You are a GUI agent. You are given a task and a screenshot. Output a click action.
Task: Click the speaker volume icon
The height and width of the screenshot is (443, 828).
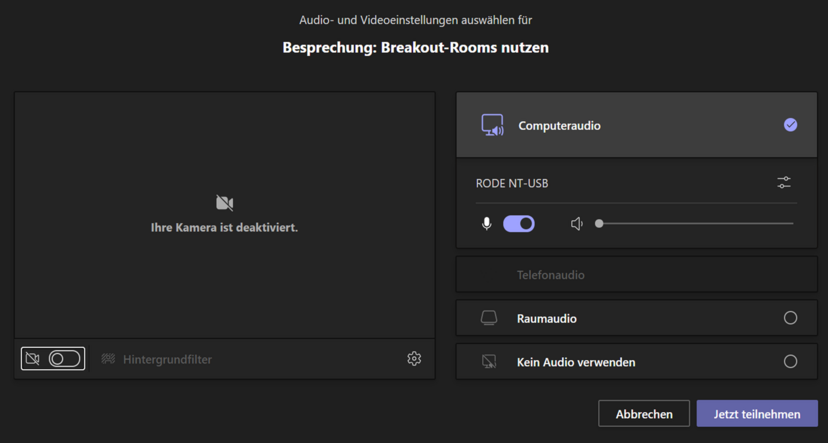[x=577, y=224]
